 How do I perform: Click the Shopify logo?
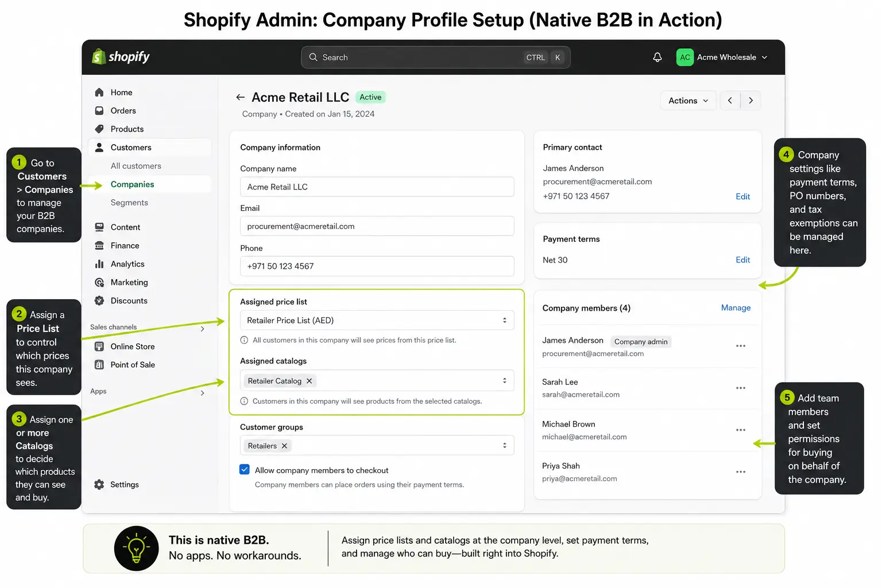coord(121,57)
